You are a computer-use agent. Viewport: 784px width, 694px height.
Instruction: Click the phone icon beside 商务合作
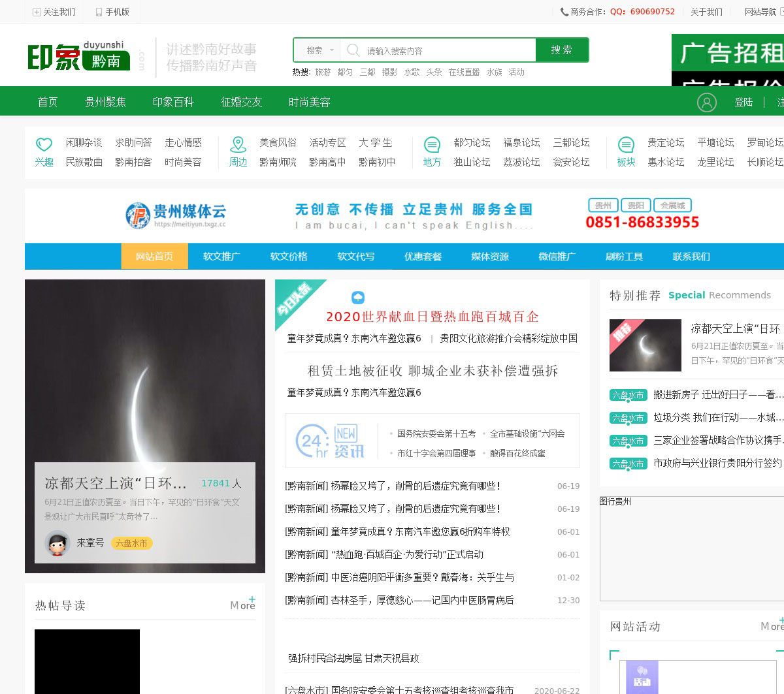tap(564, 12)
